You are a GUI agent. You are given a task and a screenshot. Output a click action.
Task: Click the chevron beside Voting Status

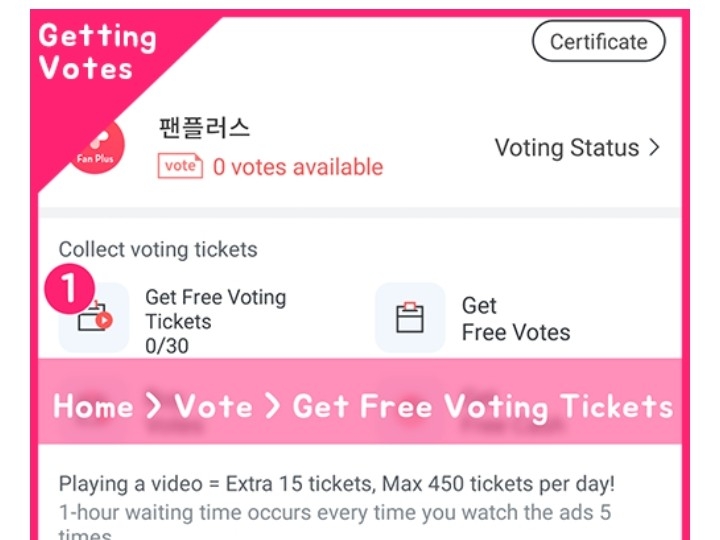[655, 148]
